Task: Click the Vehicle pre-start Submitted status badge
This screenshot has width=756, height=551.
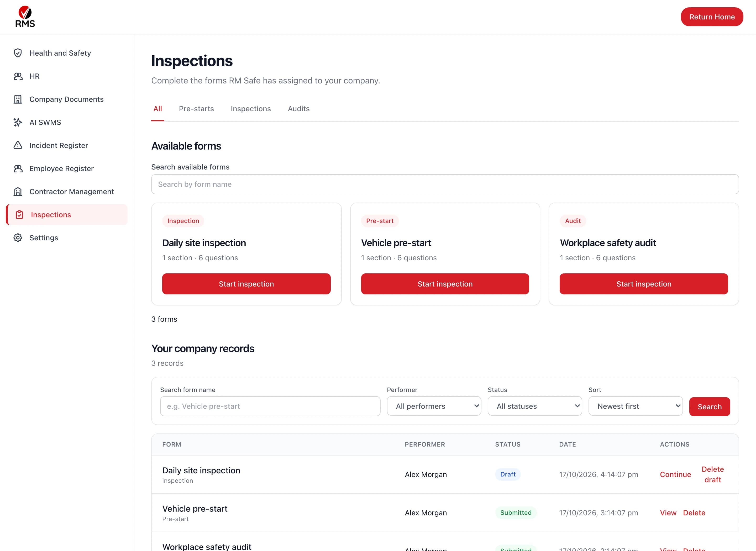Action: 516,513
